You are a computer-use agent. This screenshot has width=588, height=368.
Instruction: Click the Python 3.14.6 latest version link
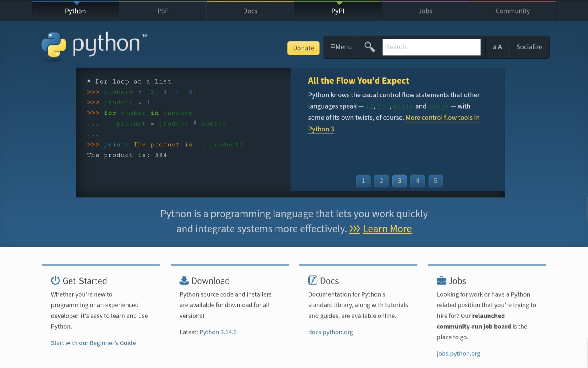pyautogui.click(x=218, y=332)
